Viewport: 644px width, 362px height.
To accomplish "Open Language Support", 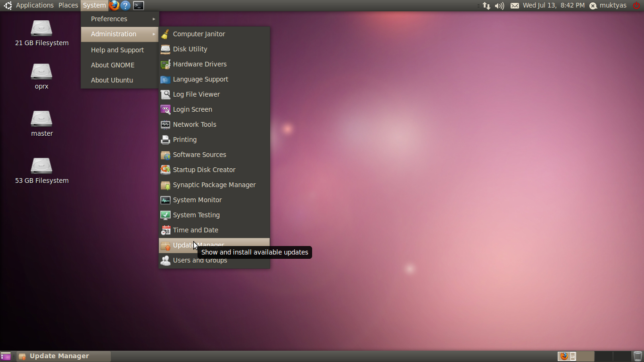I will [x=215, y=79].
